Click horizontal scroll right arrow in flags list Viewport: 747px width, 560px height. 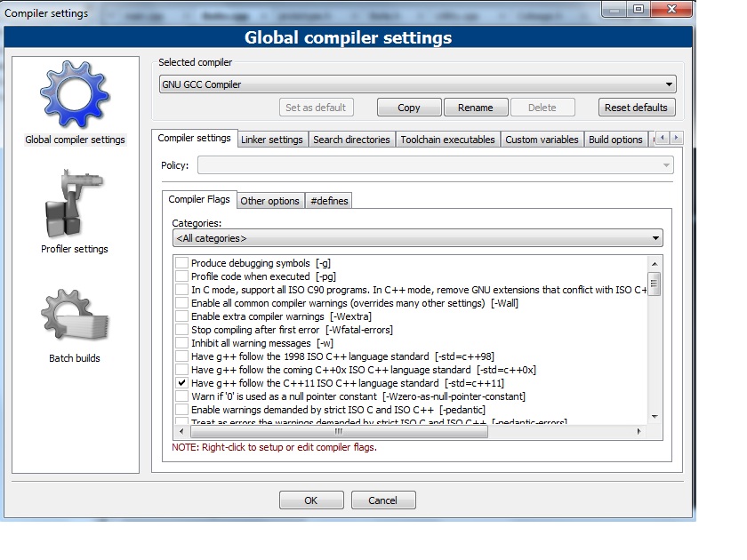click(638, 431)
